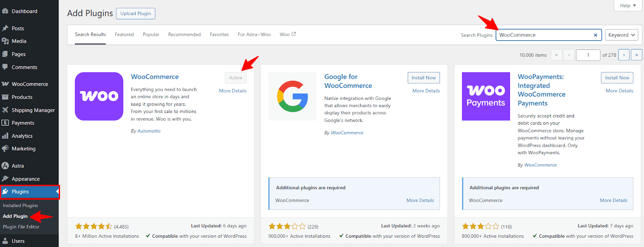Switch to Search Results tab
The height and width of the screenshot is (247, 644).
(x=90, y=35)
